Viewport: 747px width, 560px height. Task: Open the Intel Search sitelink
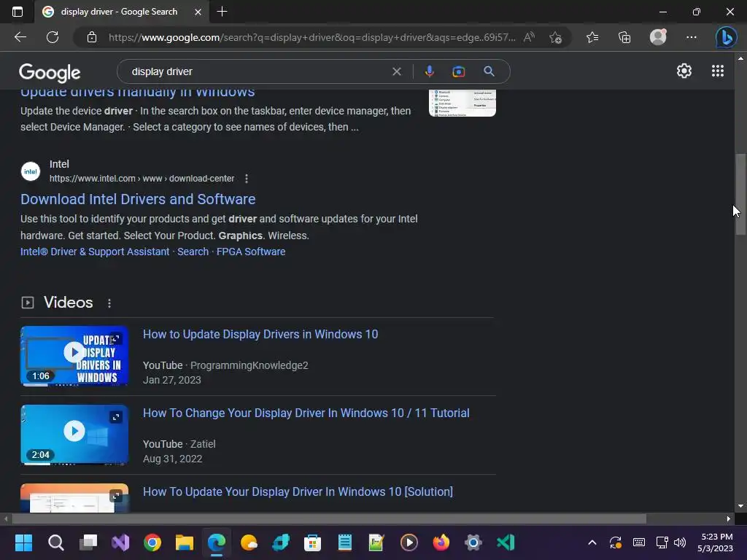coord(193,252)
